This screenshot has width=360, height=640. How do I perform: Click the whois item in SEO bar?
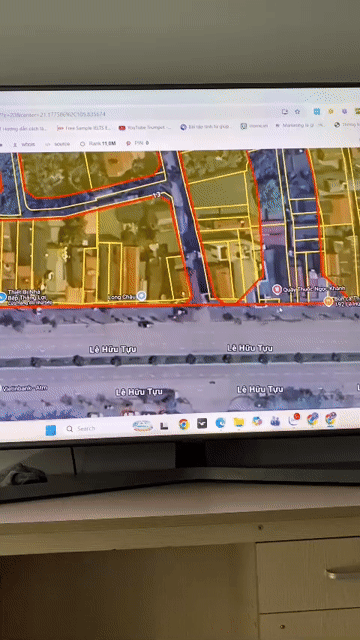(x=24, y=144)
